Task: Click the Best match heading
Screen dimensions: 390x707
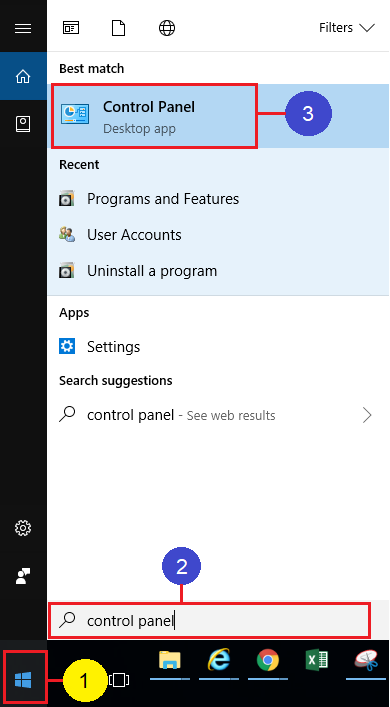Action: pos(92,69)
